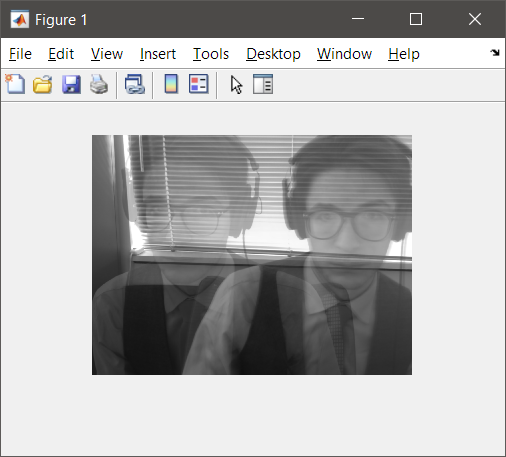
Task: Click the dock figure arrow icon
Action: pyautogui.click(x=495, y=53)
